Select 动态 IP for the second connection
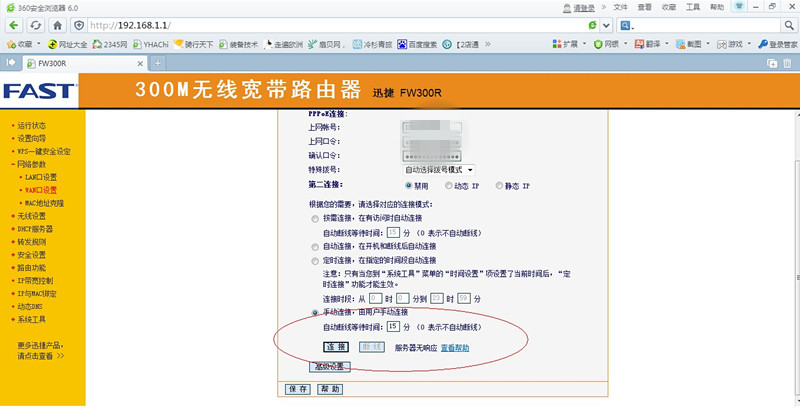 [x=448, y=186]
